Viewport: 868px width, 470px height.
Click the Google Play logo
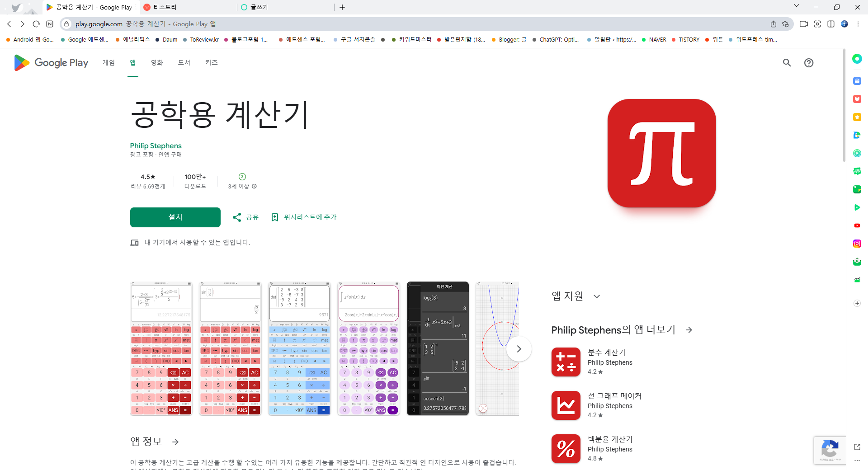[50, 63]
